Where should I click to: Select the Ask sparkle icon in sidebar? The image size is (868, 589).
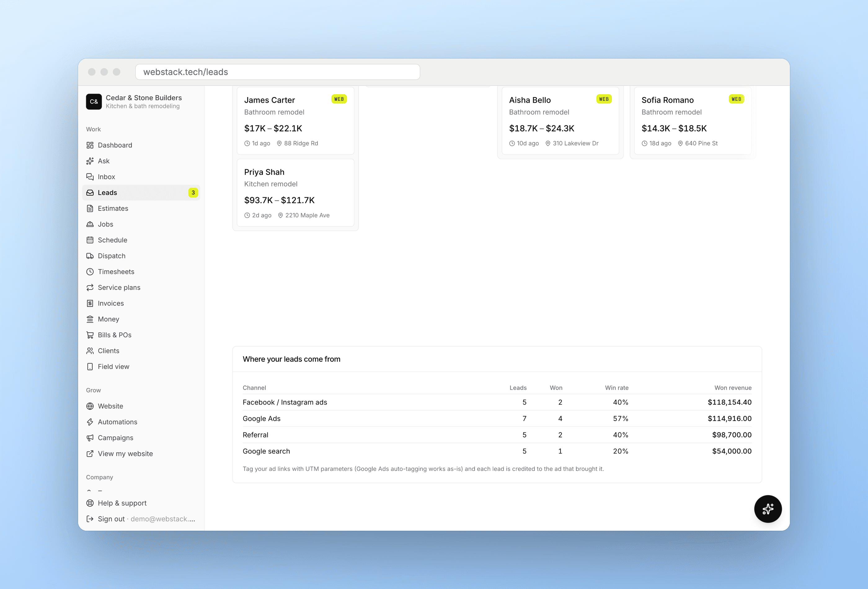click(90, 161)
